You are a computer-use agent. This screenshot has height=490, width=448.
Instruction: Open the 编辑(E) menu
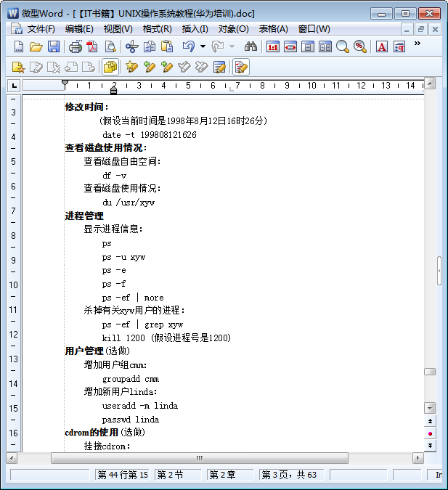[79, 29]
